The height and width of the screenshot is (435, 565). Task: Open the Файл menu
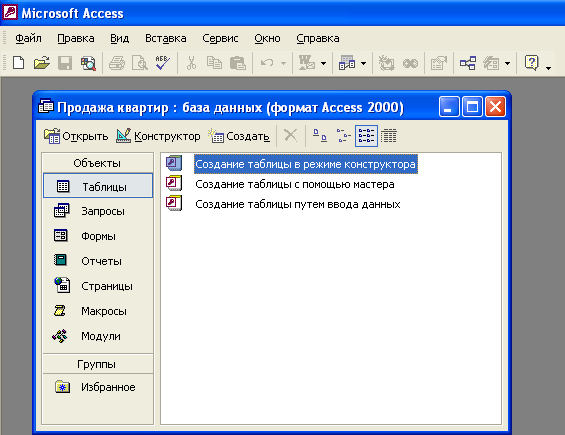pos(28,38)
